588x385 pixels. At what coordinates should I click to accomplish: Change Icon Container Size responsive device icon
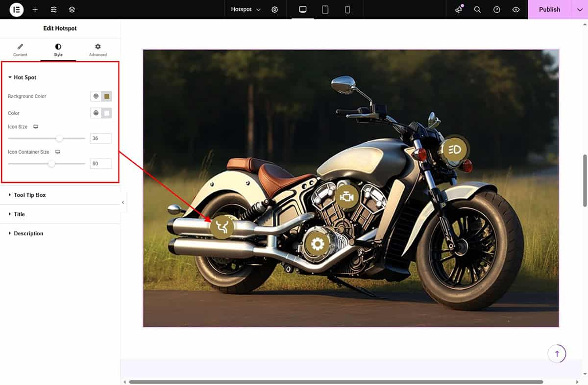[57, 152]
